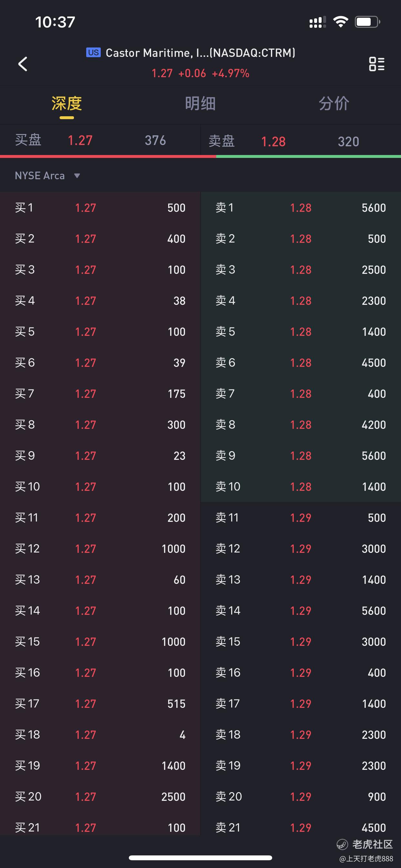Screen dimensions: 401x868
Task: Tap the Wi-Fi status icon
Action: (340, 22)
